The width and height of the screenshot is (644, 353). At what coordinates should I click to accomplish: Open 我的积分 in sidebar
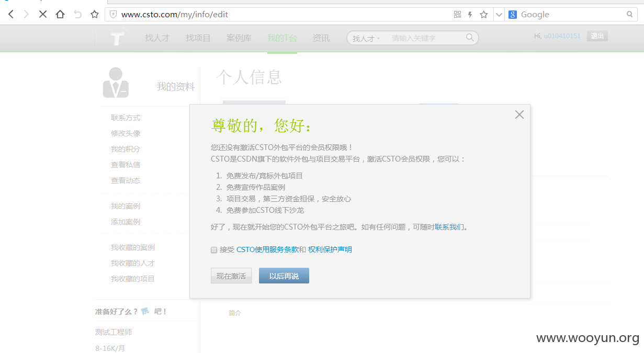[x=126, y=149]
